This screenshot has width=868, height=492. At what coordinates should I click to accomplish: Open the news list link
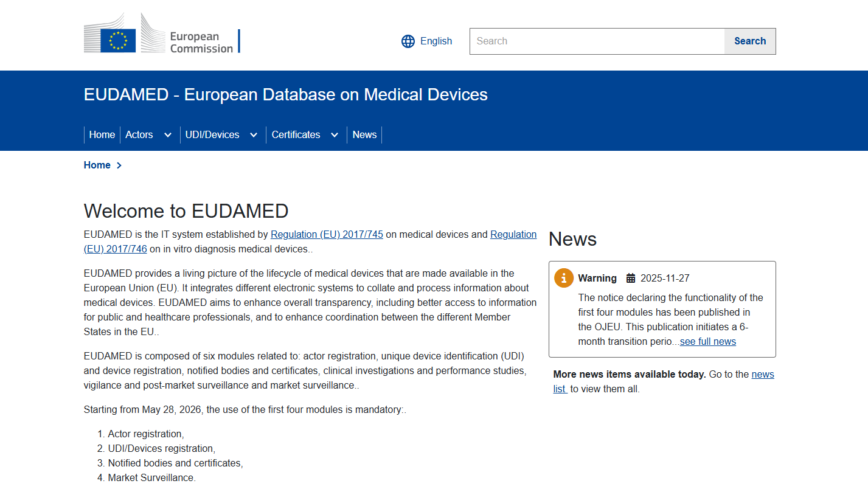pyautogui.click(x=762, y=375)
